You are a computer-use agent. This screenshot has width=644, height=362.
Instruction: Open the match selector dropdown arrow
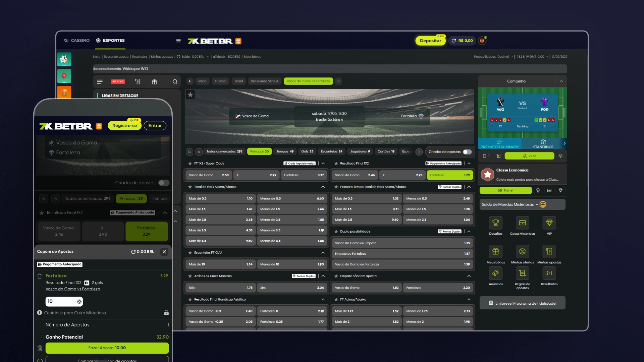(x=338, y=81)
